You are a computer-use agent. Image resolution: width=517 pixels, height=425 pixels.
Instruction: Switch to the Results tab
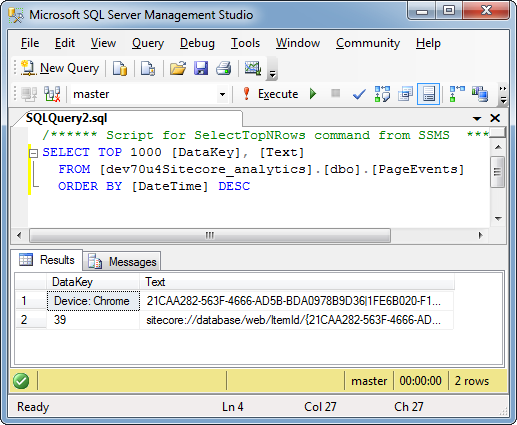[47, 260]
